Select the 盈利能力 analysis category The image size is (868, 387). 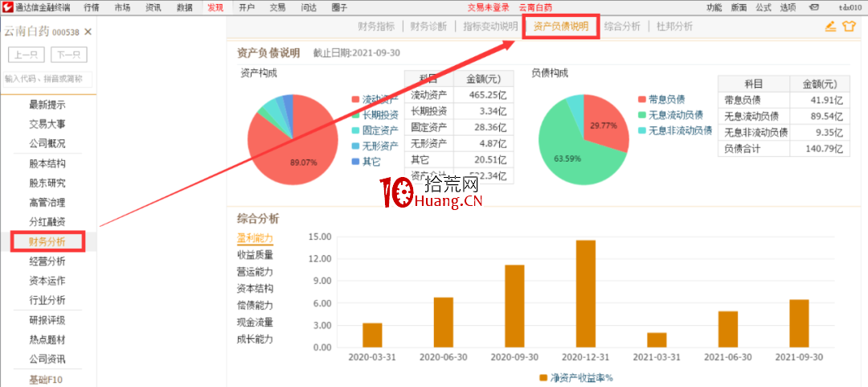point(256,238)
